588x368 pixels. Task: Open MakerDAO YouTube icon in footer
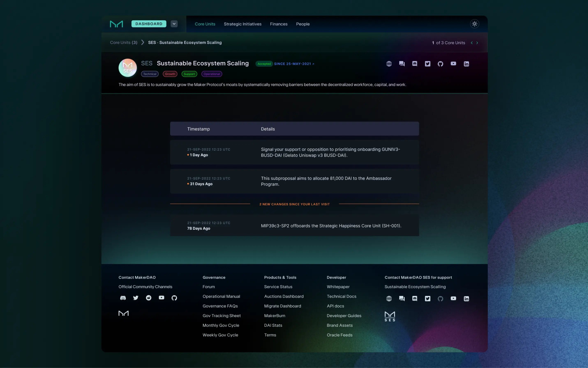(x=162, y=298)
